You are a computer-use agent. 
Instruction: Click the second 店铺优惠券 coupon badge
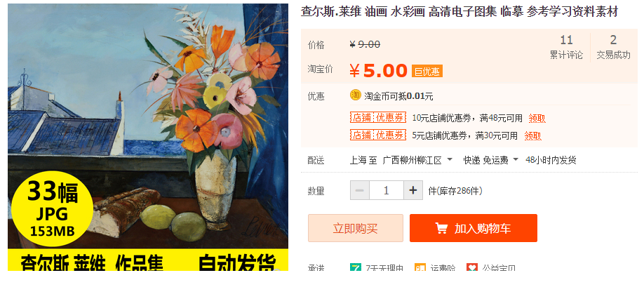tap(378, 135)
